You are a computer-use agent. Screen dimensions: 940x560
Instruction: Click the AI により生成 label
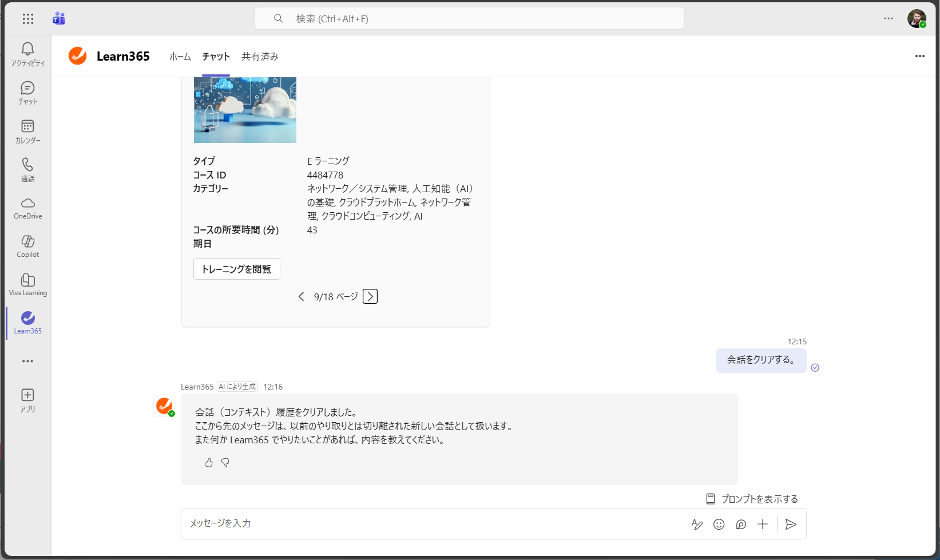(237, 387)
